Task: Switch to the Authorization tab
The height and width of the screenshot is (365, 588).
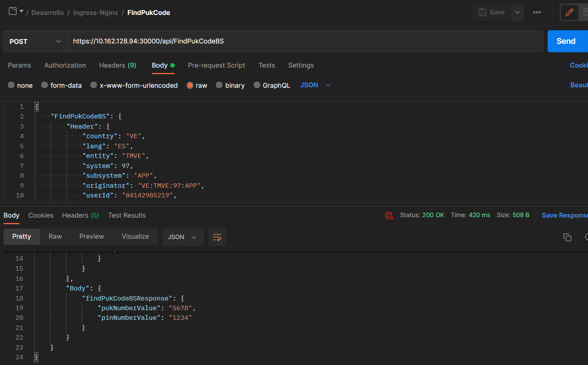Action: [65, 65]
